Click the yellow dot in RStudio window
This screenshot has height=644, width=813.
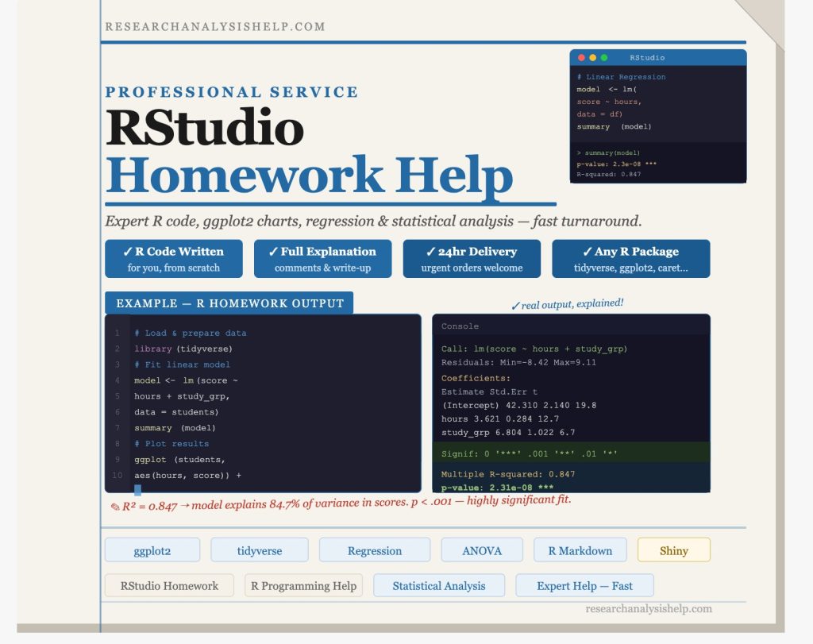592,57
